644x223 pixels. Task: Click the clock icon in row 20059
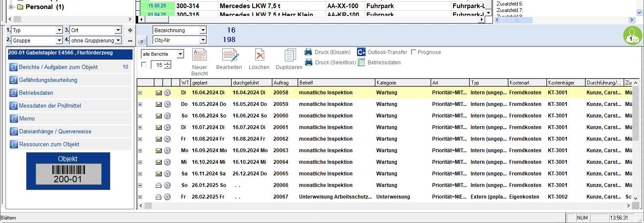(x=167, y=104)
